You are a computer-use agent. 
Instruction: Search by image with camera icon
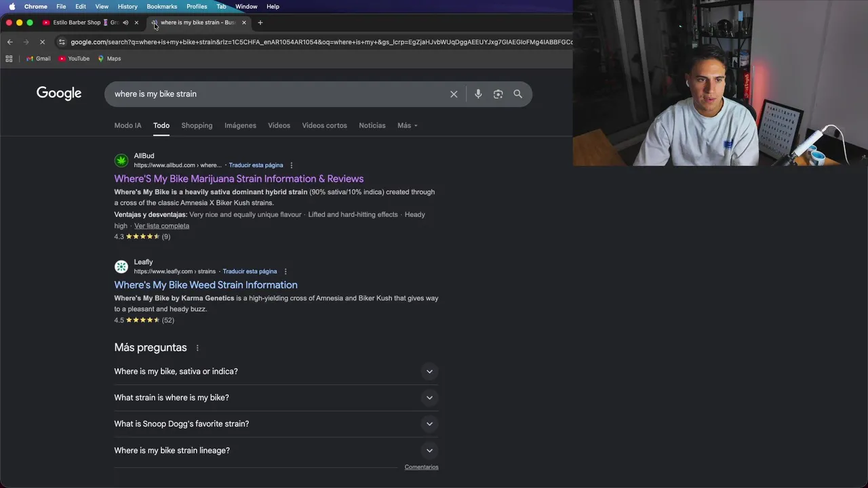pyautogui.click(x=498, y=94)
